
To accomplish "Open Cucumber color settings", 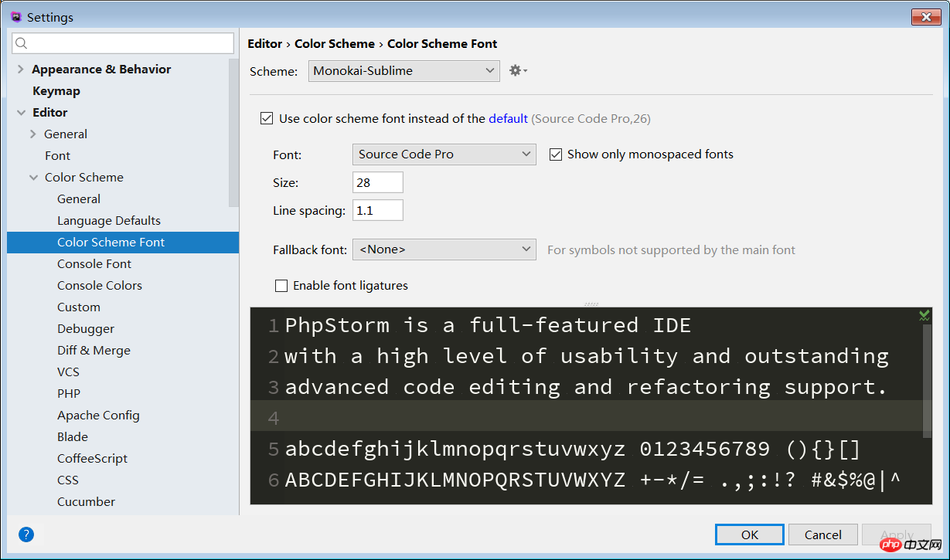I will coord(86,502).
